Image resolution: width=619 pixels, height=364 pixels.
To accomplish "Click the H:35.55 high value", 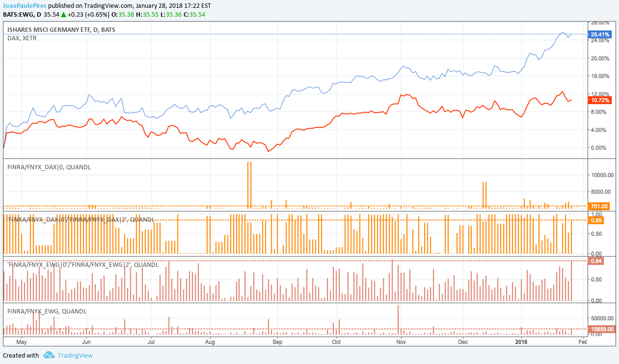I will [148, 14].
